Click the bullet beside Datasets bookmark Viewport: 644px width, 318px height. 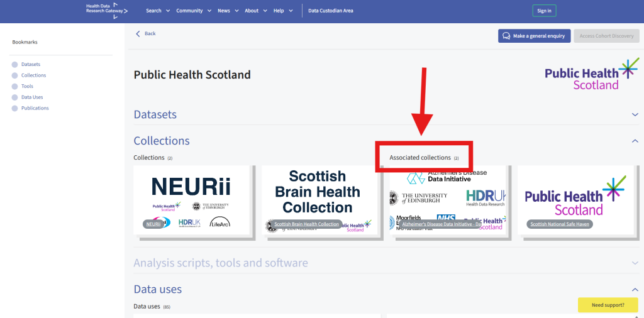(x=15, y=65)
